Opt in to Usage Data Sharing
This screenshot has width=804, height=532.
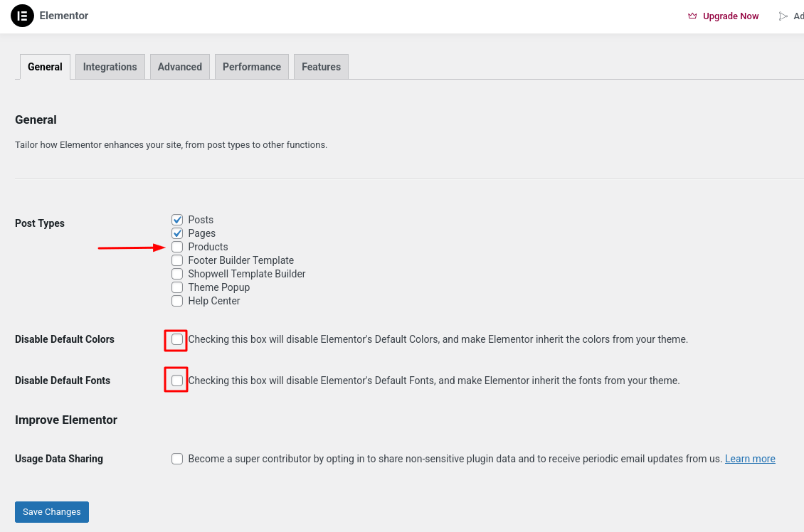pos(177,459)
